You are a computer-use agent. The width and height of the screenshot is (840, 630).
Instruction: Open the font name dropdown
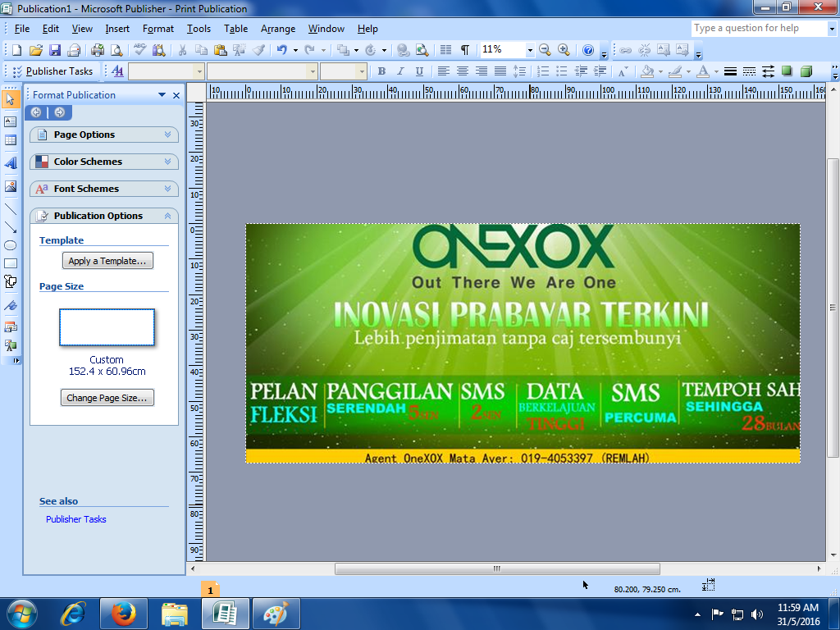point(313,71)
